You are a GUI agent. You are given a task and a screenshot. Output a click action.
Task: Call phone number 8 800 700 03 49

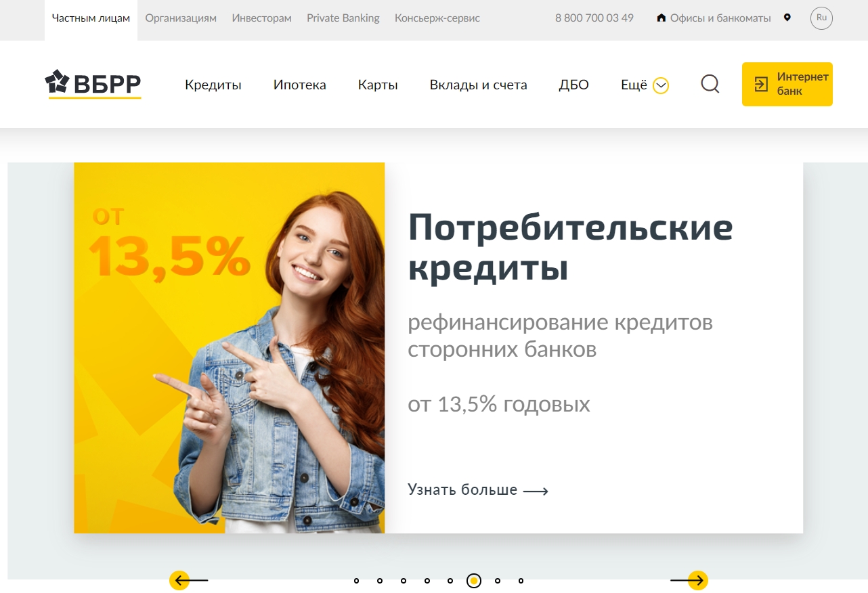point(594,18)
